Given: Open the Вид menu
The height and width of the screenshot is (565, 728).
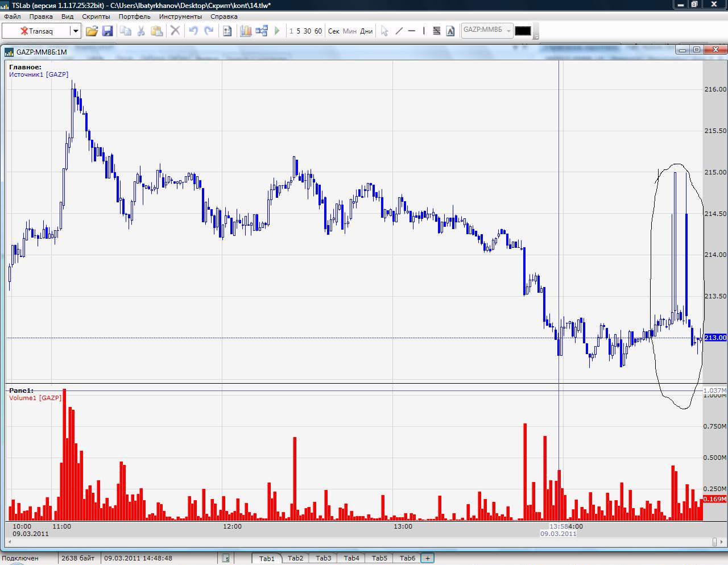Looking at the screenshot, I should click(67, 16).
